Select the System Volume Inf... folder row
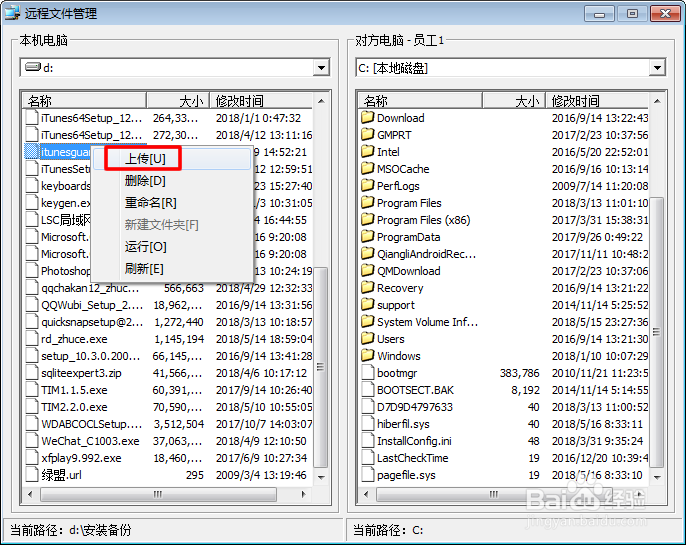Viewport: 686px width, 545px height. point(503,322)
